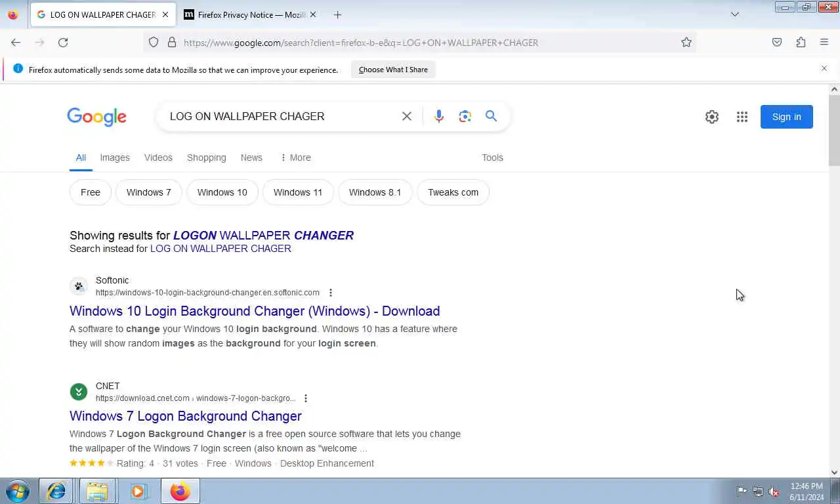This screenshot has height=504, width=840.
Task: Open Google quick settings gear
Action: pos(712,117)
